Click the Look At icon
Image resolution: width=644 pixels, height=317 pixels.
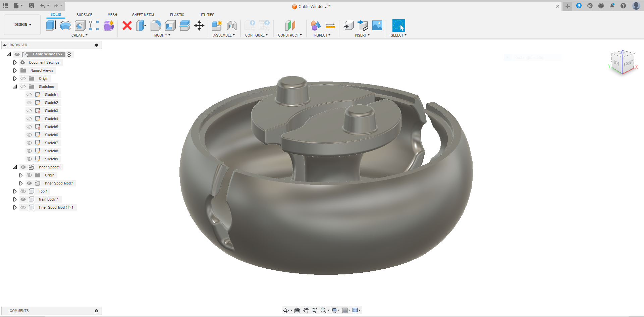pyautogui.click(x=297, y=310)
